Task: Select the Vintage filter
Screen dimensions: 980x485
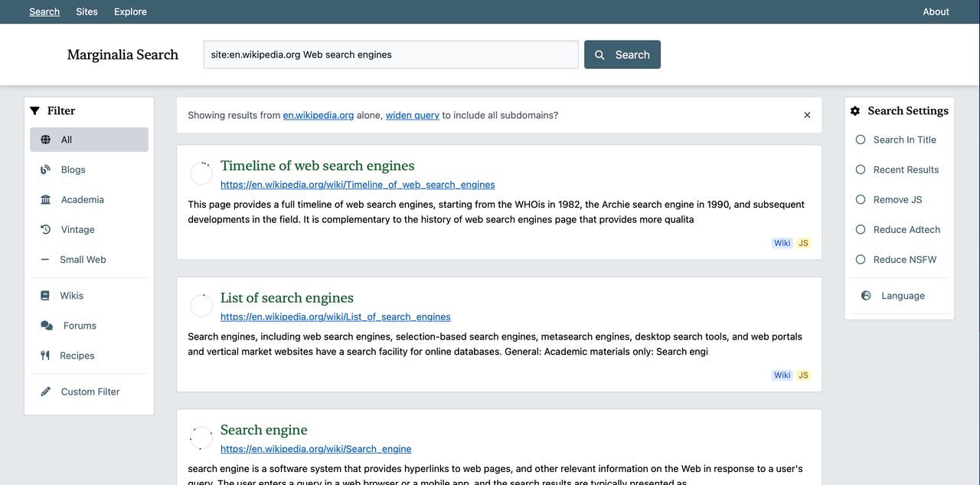Action: coord(89,229)
